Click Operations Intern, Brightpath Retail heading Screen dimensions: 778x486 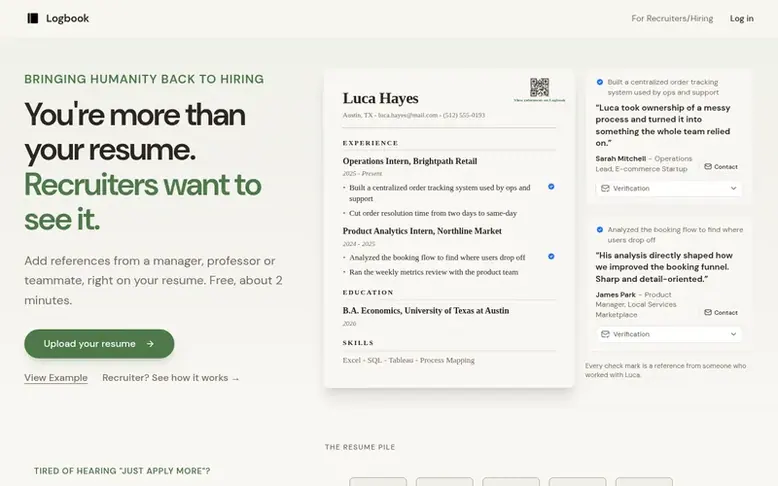point(410,161)
